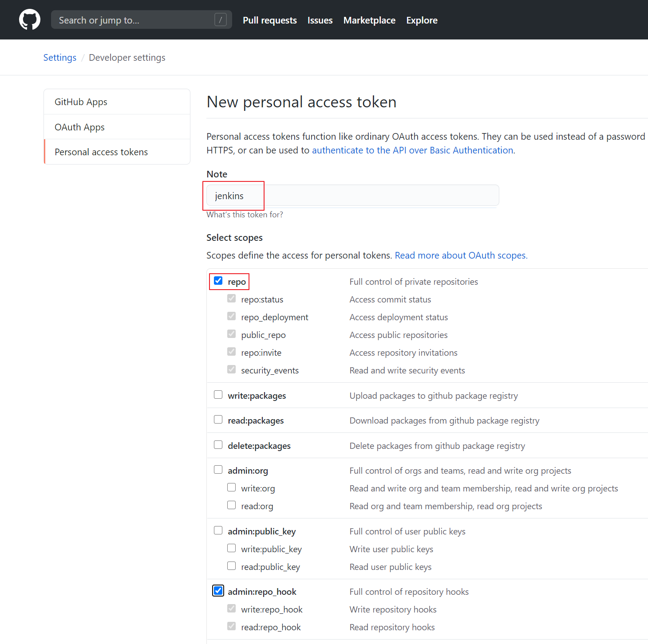Click 'Download packages from github package registry' text
The width and height of the screenshot is (648, 644).
point(444,420)
